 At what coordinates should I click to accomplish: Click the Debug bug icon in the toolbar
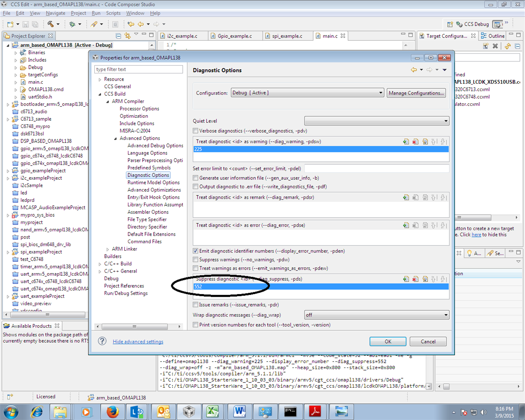[x=73, y=24]
